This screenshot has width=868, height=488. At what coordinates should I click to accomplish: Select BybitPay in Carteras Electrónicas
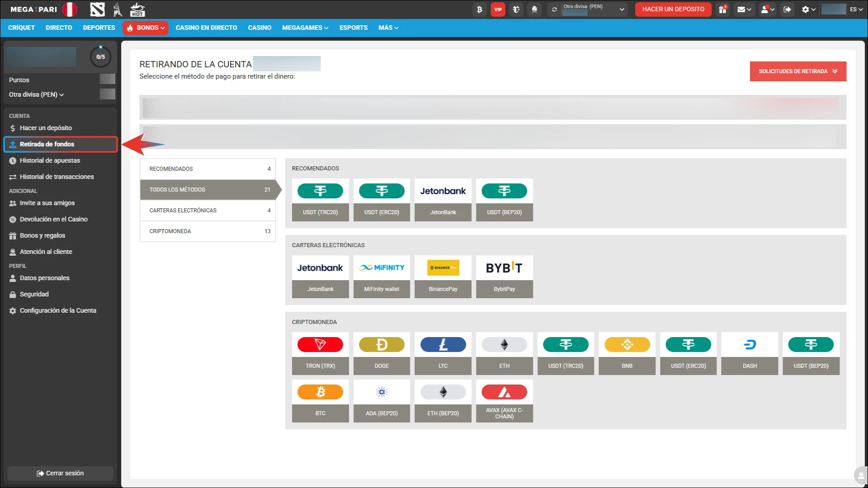504,277
